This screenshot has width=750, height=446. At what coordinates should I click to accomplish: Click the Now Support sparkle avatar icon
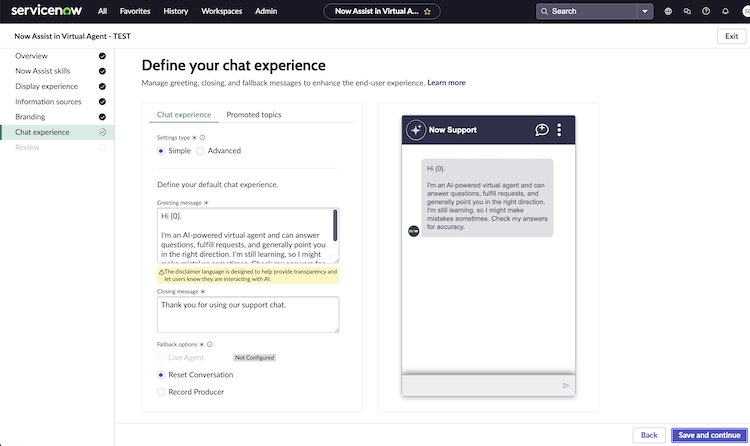click(x=416, y=130)
